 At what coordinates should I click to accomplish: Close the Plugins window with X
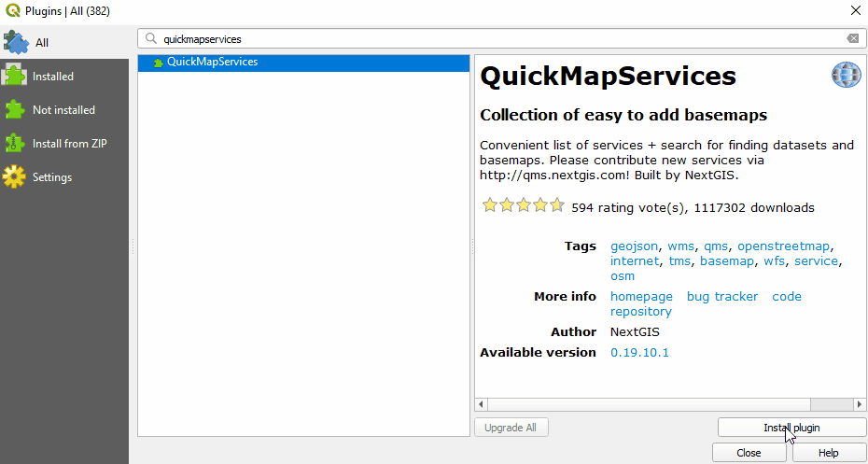[855, 10]
